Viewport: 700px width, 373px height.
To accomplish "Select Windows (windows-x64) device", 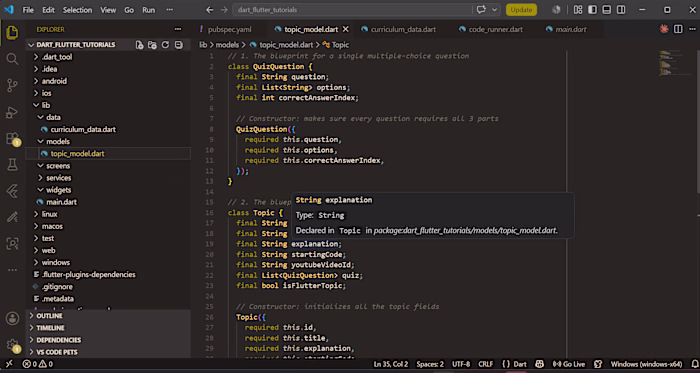I will (x=646, y=364).
